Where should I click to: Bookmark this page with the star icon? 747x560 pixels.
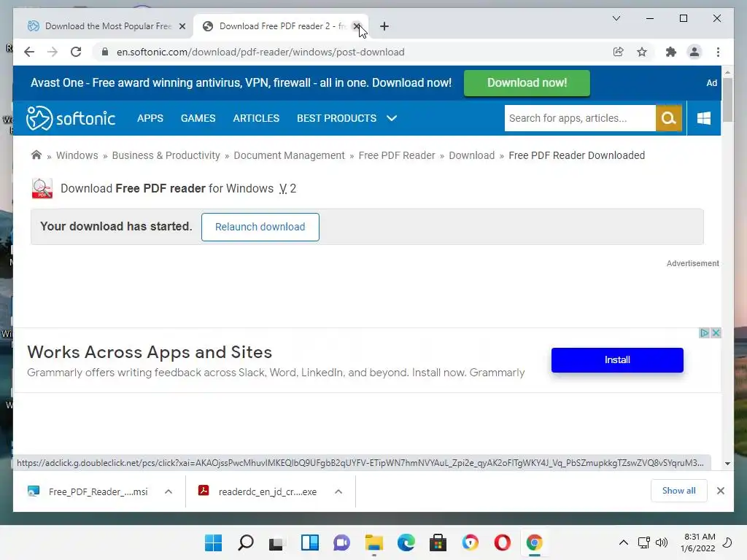(642, 52)
